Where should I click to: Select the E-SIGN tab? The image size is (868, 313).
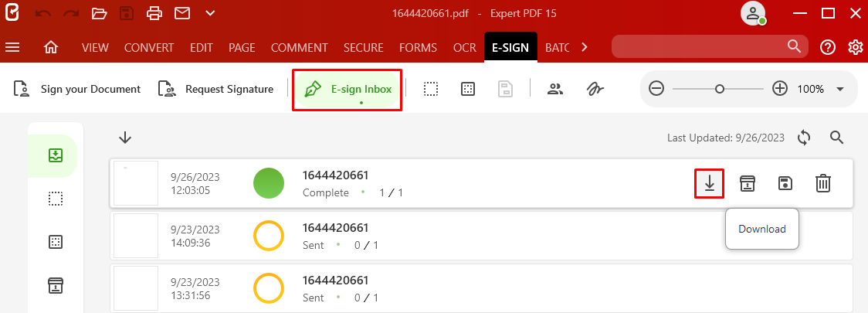[511, 48]
